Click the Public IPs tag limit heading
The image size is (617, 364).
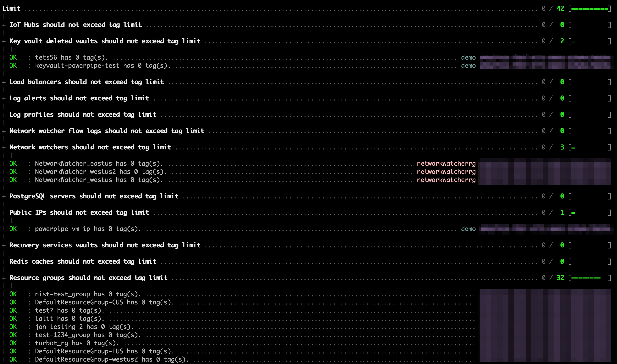tap(79, 212)
